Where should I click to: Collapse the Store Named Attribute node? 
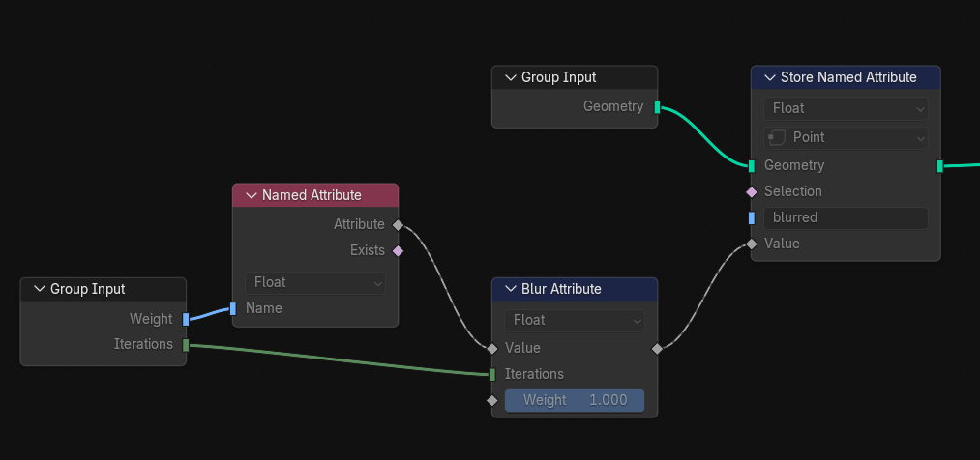point(770,77)
